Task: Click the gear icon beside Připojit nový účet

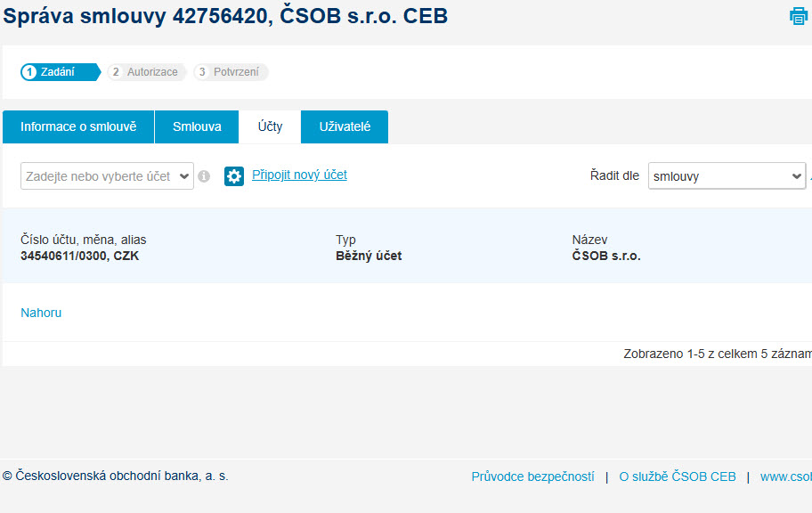Action: coord(234,176)
